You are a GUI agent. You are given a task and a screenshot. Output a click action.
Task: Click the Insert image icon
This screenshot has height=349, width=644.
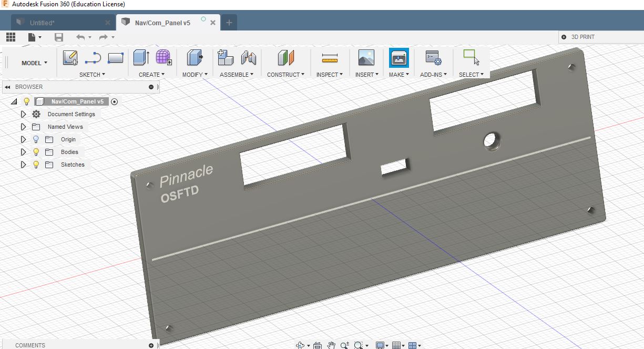pyautogui.click(x=366, y=57)
